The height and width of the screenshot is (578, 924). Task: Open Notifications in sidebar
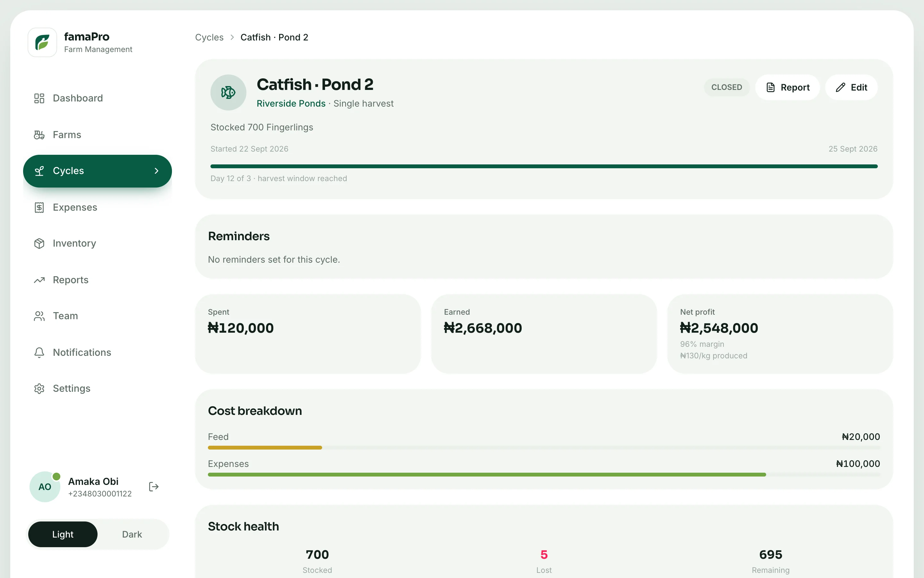point(97,353)
